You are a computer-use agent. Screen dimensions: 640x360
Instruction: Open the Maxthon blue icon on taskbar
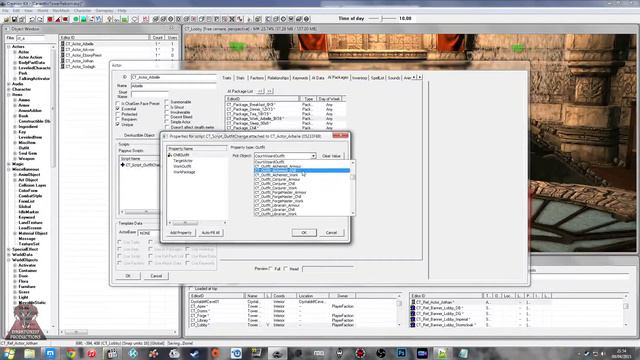click(50, 353)
